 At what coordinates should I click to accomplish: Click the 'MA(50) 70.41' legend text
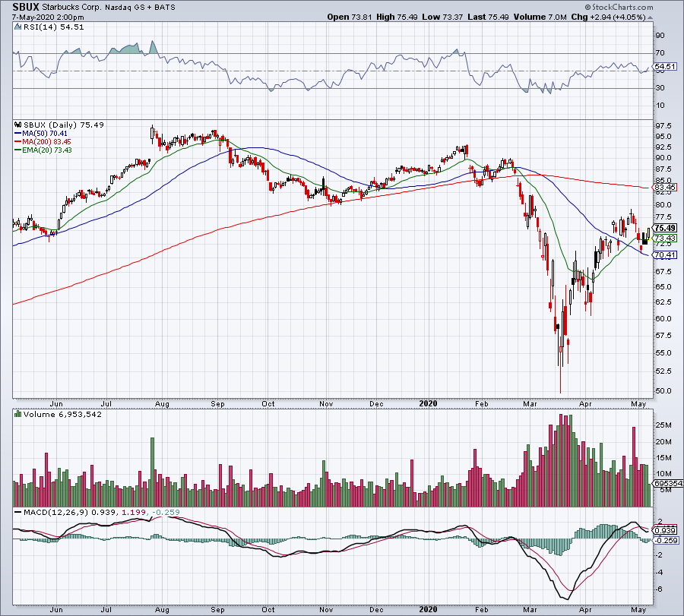click(45, 134)
